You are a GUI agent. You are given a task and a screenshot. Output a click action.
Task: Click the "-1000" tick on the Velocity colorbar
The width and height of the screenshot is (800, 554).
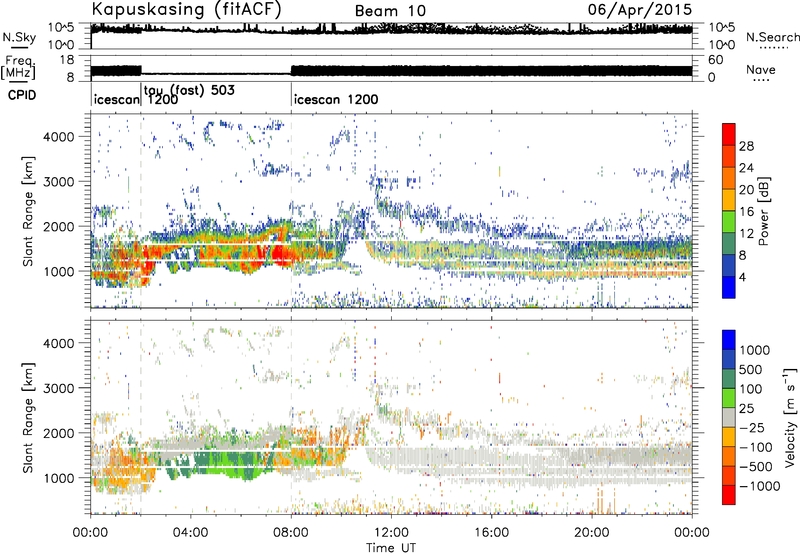760,486
